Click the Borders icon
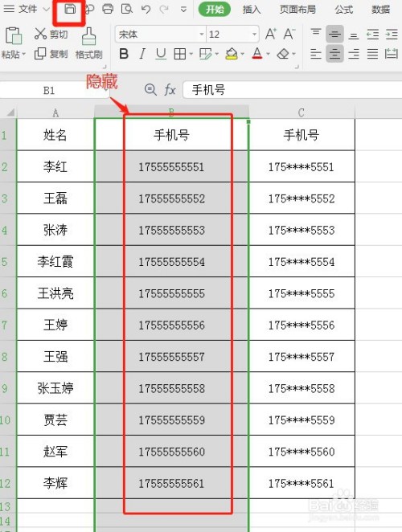Screen dimensions: 402x532 180,54
